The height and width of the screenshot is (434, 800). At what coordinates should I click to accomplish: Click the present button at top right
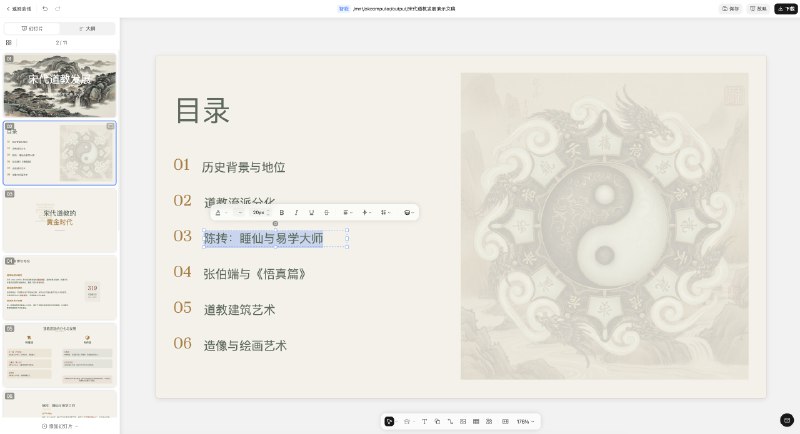pos(758,9)
